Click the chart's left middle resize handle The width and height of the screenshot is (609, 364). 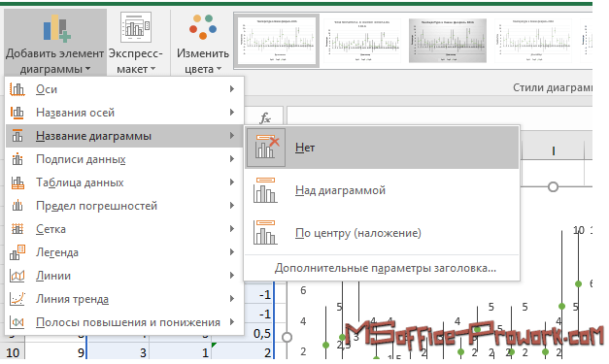288,337
